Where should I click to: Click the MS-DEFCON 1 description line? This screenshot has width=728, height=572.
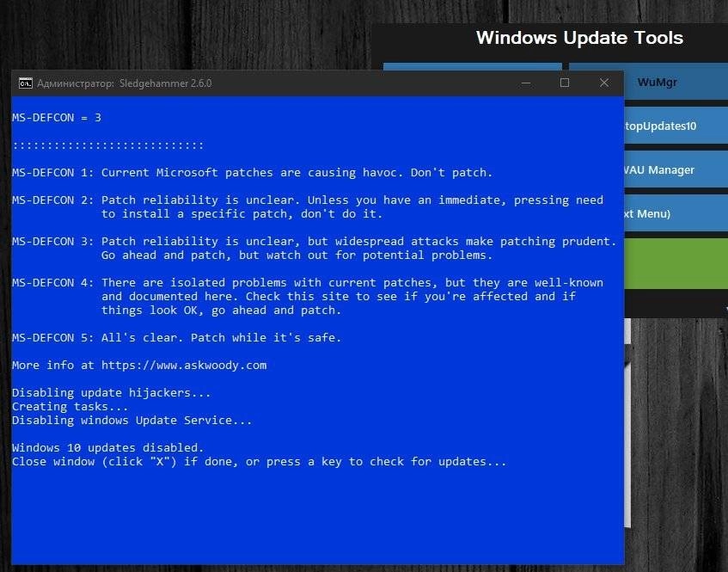pyautogui.click(x=252, y=172)
